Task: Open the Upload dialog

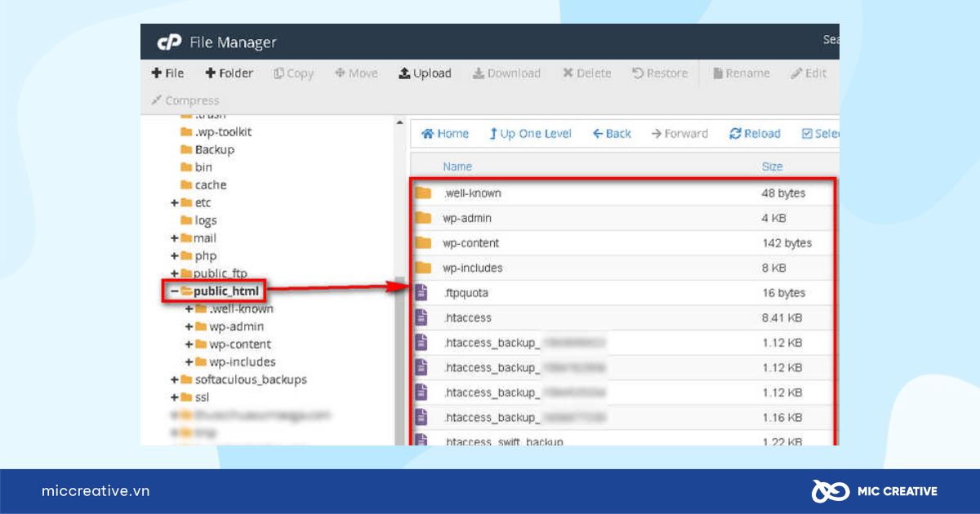Action: point(425,73)
